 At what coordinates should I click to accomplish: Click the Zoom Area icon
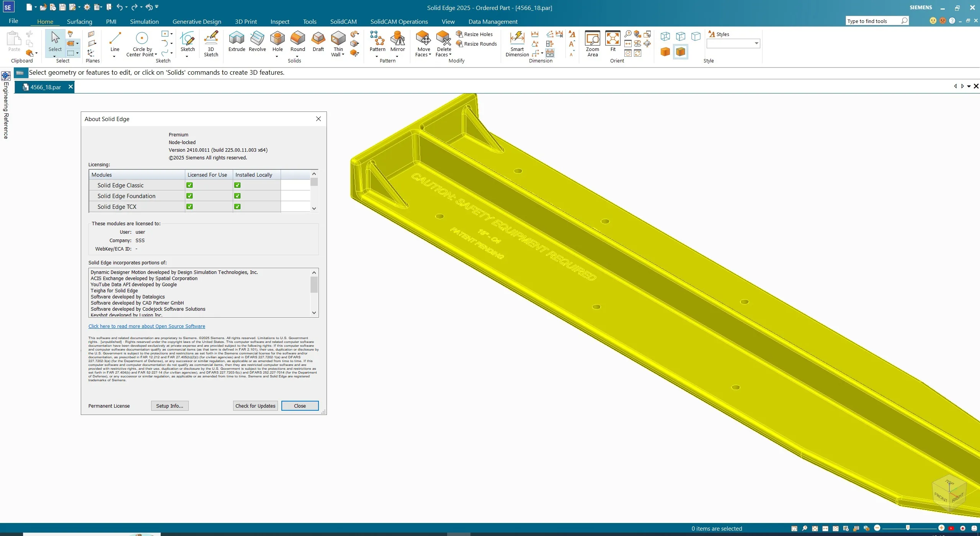tap(592, 39)
